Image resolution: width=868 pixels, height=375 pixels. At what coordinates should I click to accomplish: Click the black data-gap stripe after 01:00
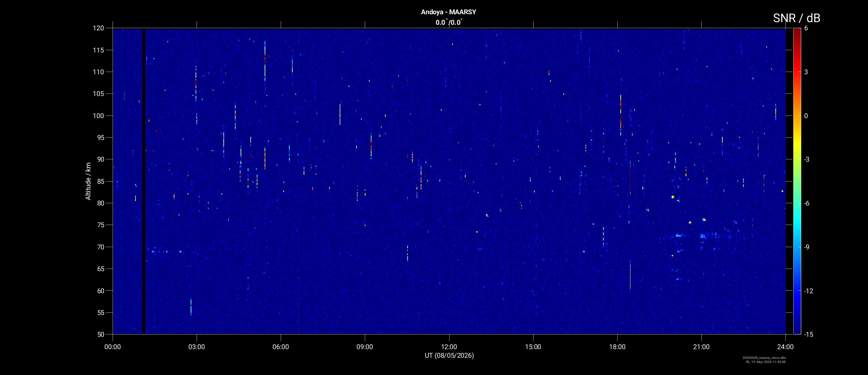[143, 181]
